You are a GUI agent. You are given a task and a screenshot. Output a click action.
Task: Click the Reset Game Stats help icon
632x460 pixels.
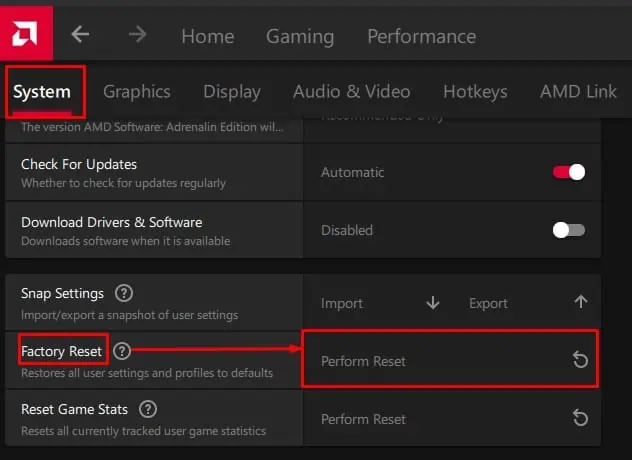pos(148,409)
